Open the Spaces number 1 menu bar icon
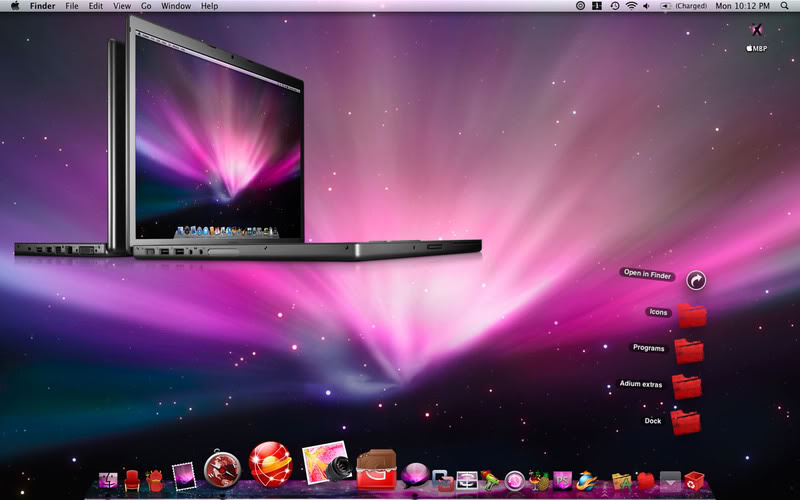 [x=597, y=6]
